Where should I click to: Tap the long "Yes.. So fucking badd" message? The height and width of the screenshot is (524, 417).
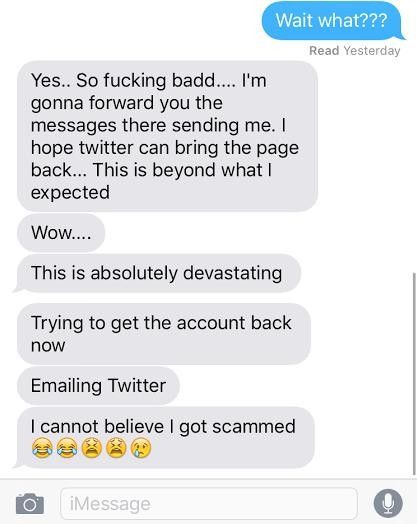tap(167, 136)
